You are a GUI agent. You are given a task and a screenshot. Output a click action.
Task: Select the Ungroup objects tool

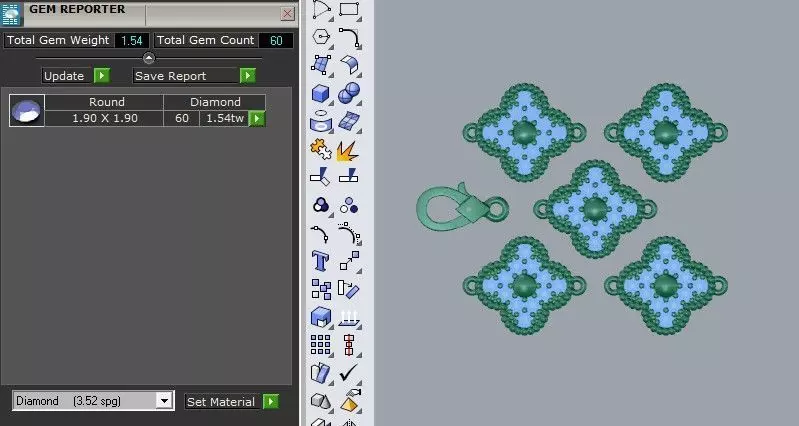[x=349, y=205]
